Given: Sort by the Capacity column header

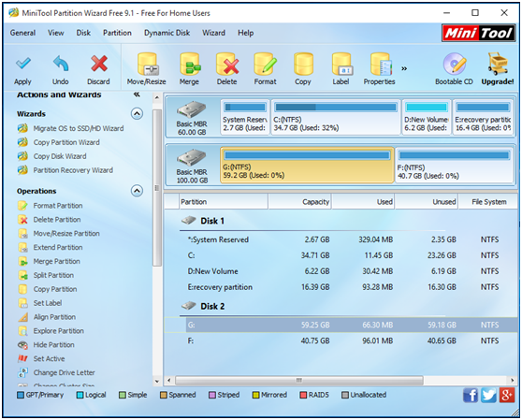Looking at the screenshot, I should 299,202.
